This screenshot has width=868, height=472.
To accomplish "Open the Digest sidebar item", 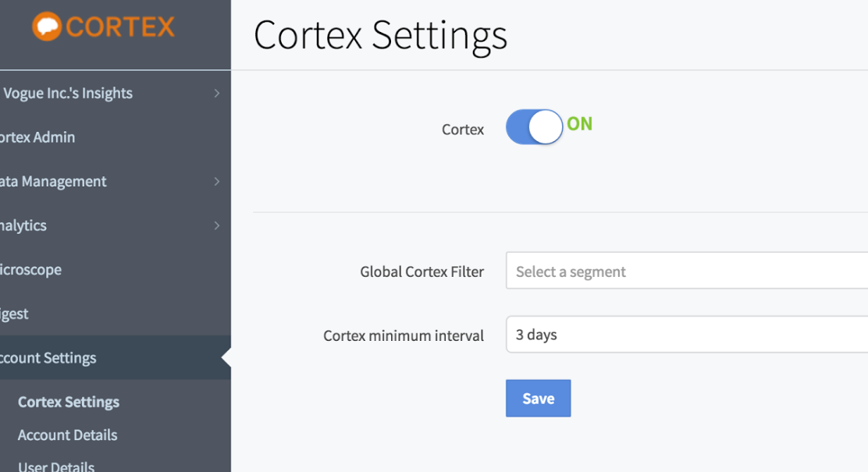I will pos(116,314).
